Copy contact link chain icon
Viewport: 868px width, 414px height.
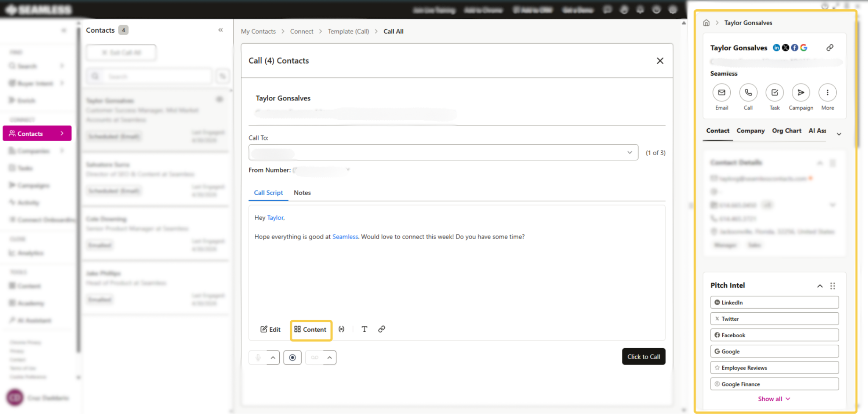pyautogui.click(x=830, y=48)
